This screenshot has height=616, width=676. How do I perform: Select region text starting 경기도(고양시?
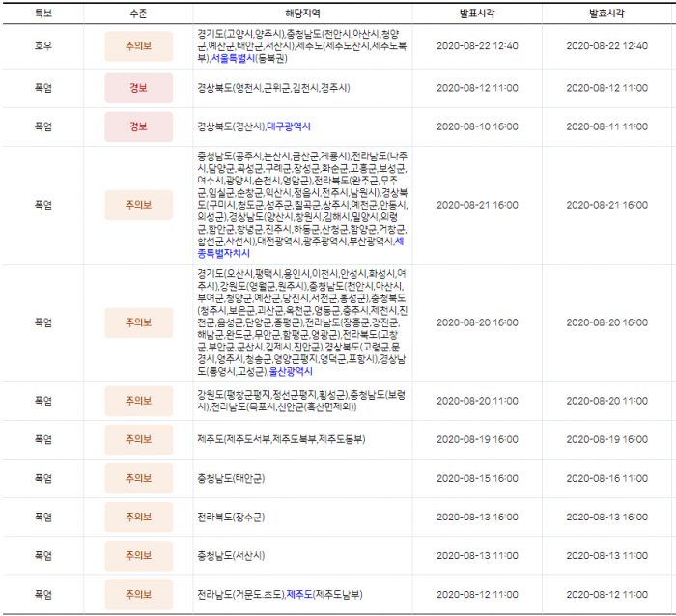(301, 45)
